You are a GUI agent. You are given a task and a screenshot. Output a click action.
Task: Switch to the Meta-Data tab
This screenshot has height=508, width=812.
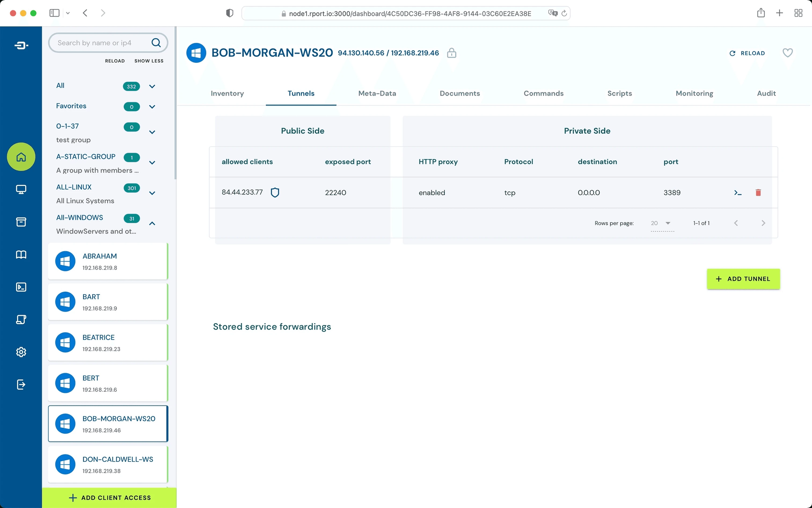[377, 93]
